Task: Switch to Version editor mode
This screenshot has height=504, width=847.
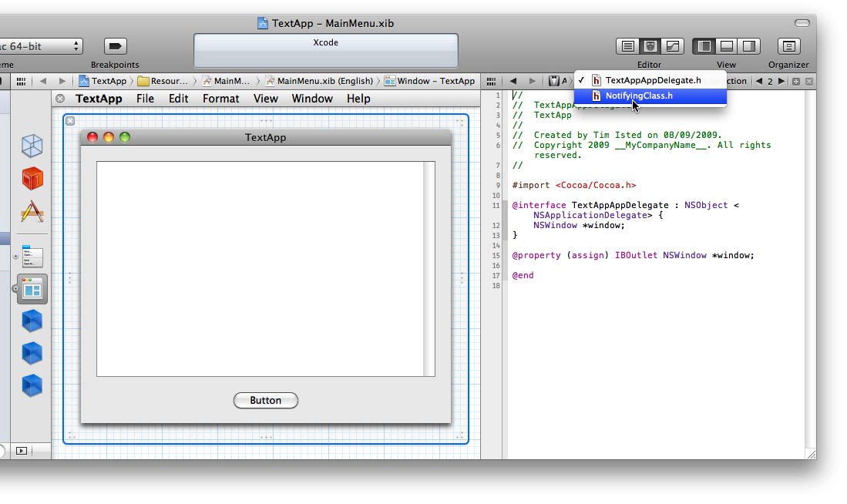Action: [673, 46]
